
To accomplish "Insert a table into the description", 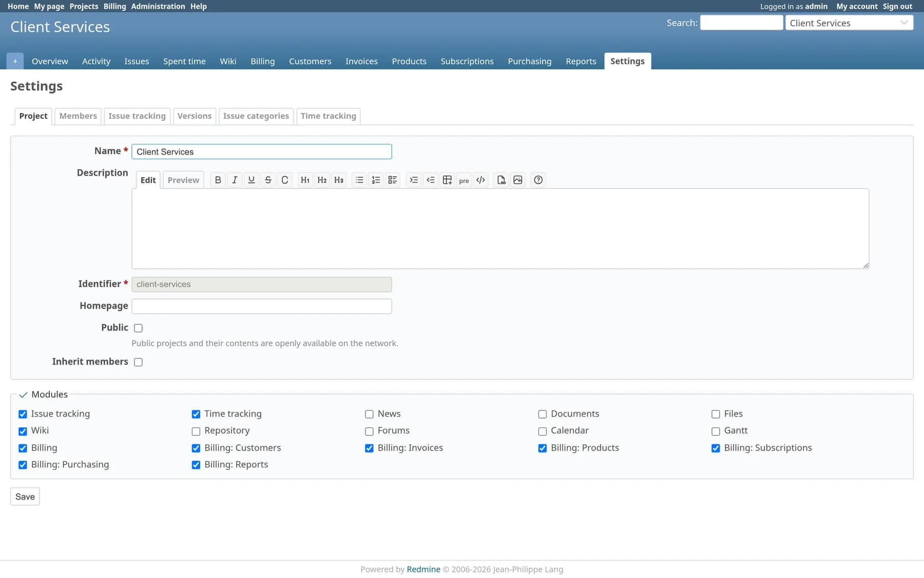I will point(447,180).
